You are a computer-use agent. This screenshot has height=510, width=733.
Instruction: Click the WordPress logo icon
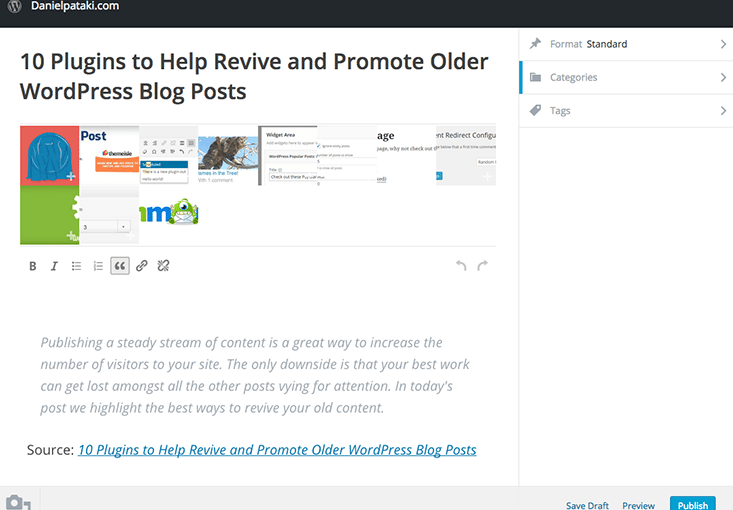tap(14, 6)
